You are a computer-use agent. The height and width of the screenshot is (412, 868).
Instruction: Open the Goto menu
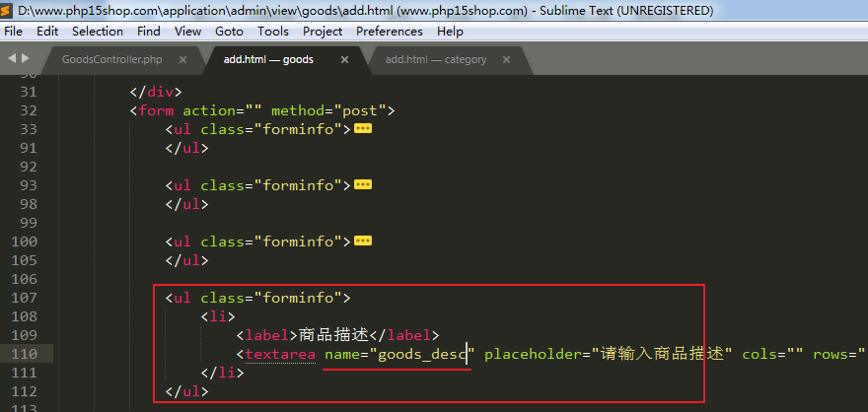click(x=229, y=32)
